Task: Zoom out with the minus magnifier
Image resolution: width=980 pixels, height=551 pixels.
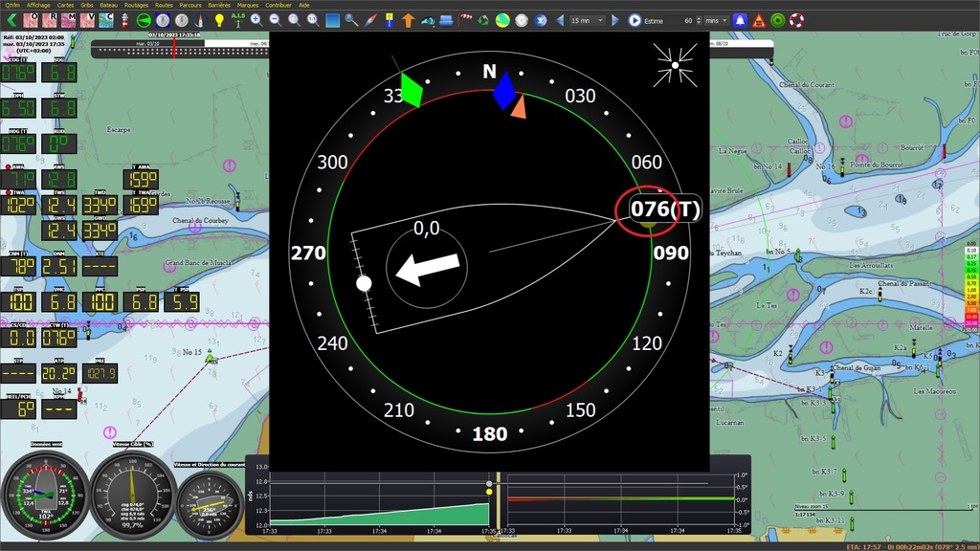Action: [x=275, y=20]
